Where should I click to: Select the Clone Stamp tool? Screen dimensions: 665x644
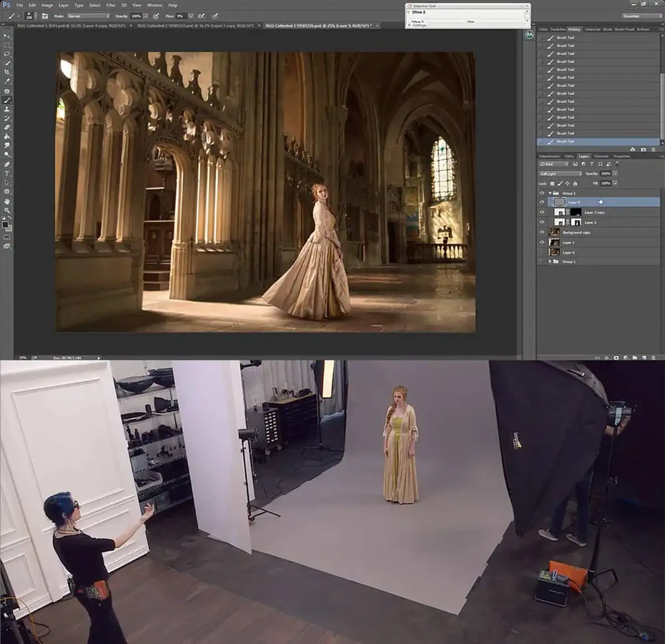pyautogui.click(x=7, y=109)
